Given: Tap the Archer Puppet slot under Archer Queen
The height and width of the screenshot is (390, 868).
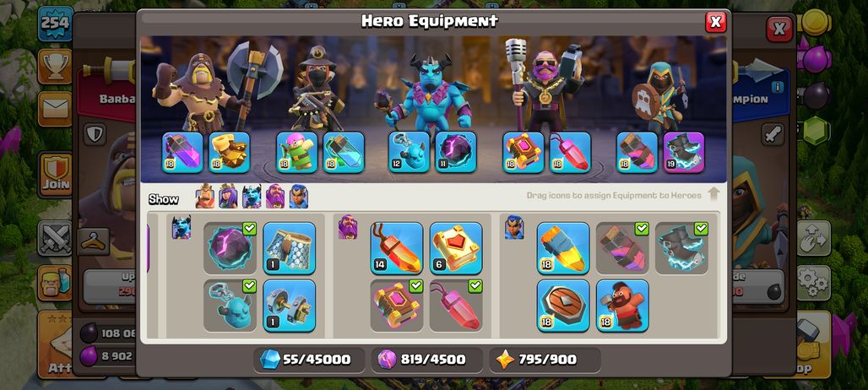Looking at the screenshot, I should pyautogui.click(x=296, y=152).
